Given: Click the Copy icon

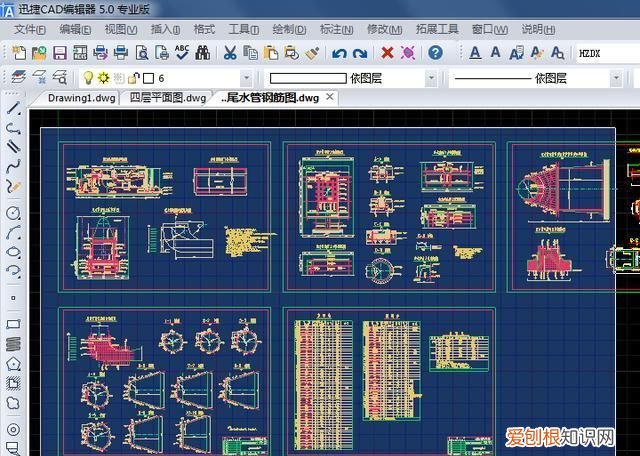Looking at the screenshot, I should (251, 53).
